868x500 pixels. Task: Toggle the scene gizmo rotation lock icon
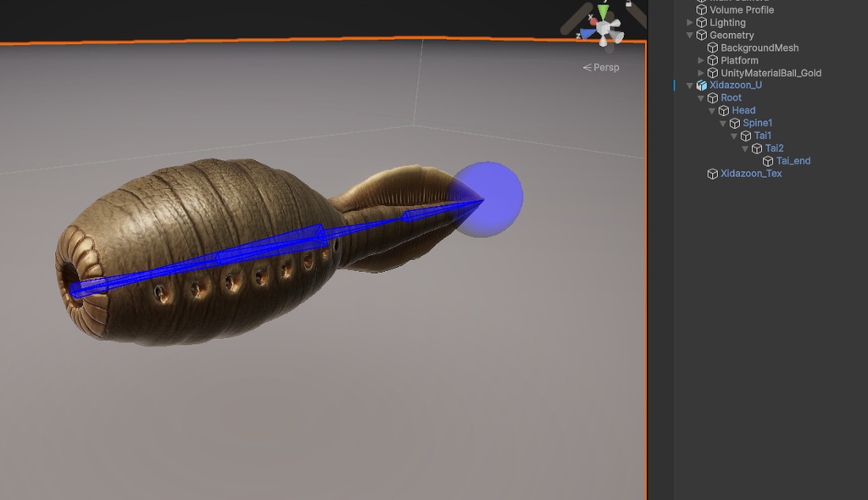[628, 3]
